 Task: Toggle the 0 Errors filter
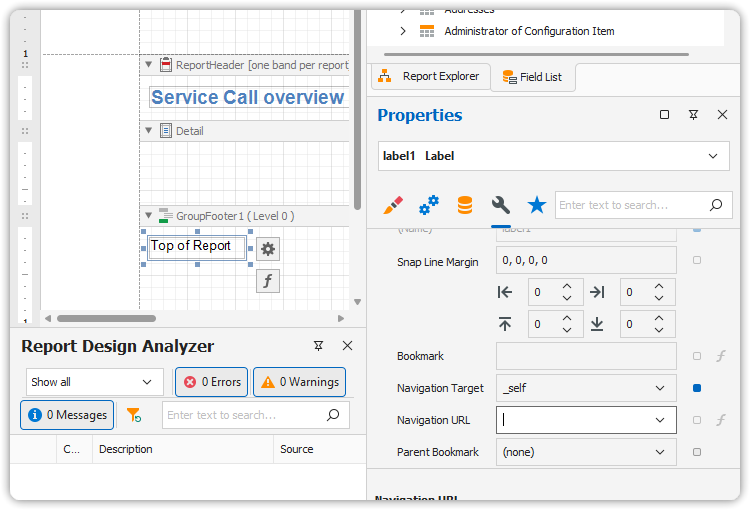click(x=211, y=382)
